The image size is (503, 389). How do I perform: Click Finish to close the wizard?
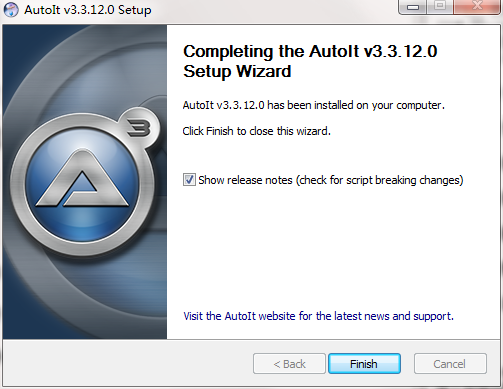364,364
